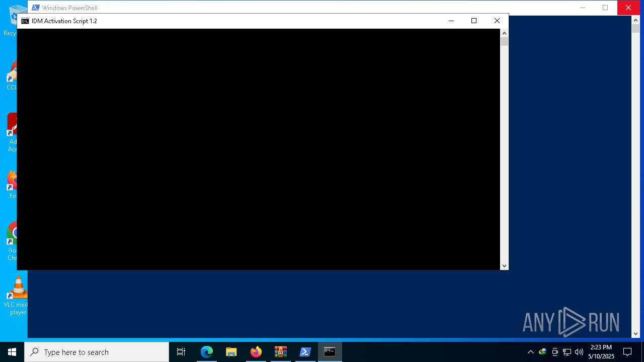Image resolution: width=644 pixels, height=362 pixels.
Task: Close the Windows PowerShell window
Action: 628,8
